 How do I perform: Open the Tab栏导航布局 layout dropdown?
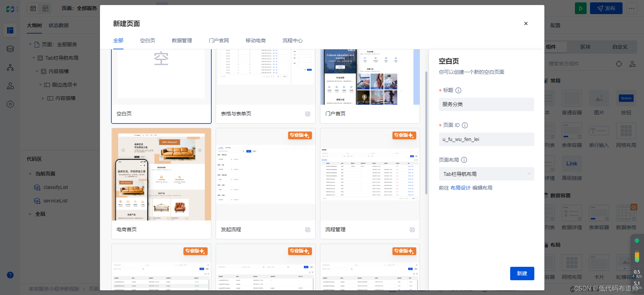[x=486, y=174]
